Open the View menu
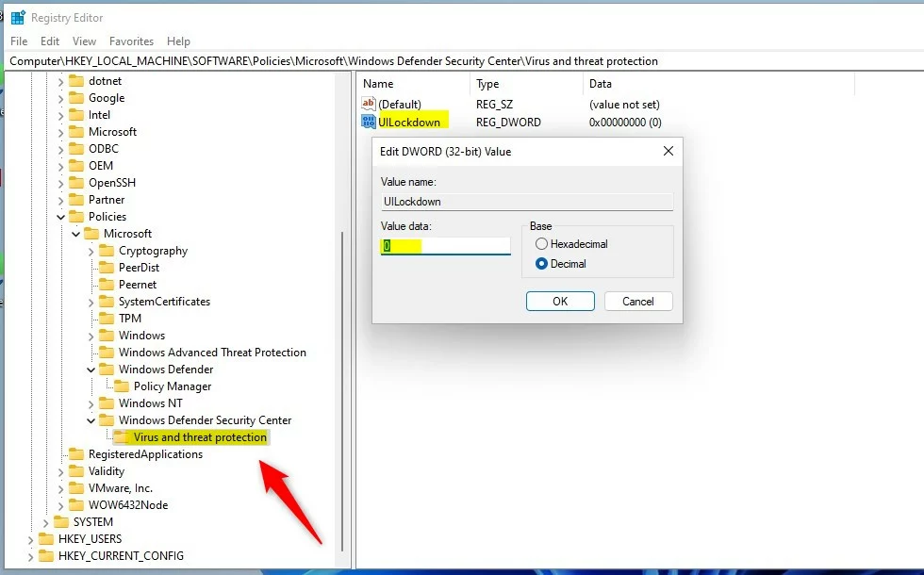 pyautogui.click(x=84, y=41)
